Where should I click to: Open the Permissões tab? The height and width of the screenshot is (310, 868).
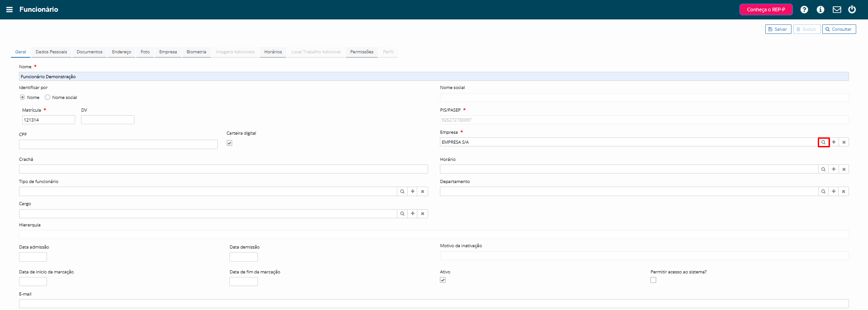coord(362,52)
